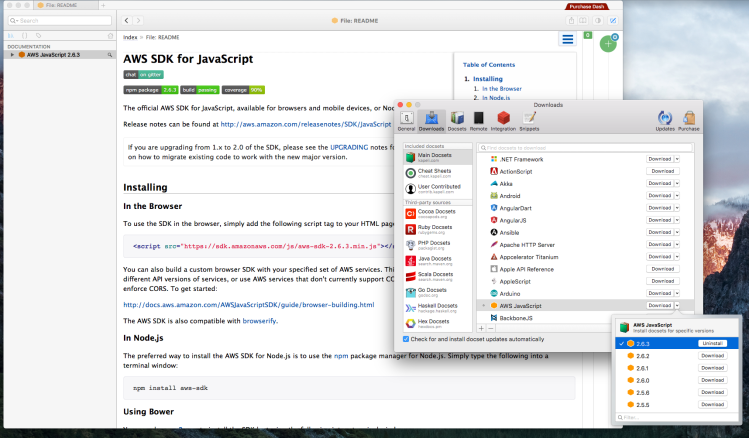The image size is (749, 438).
Task: Download AWS JavaScript version 2.6.2
Action: coord(713,356)
